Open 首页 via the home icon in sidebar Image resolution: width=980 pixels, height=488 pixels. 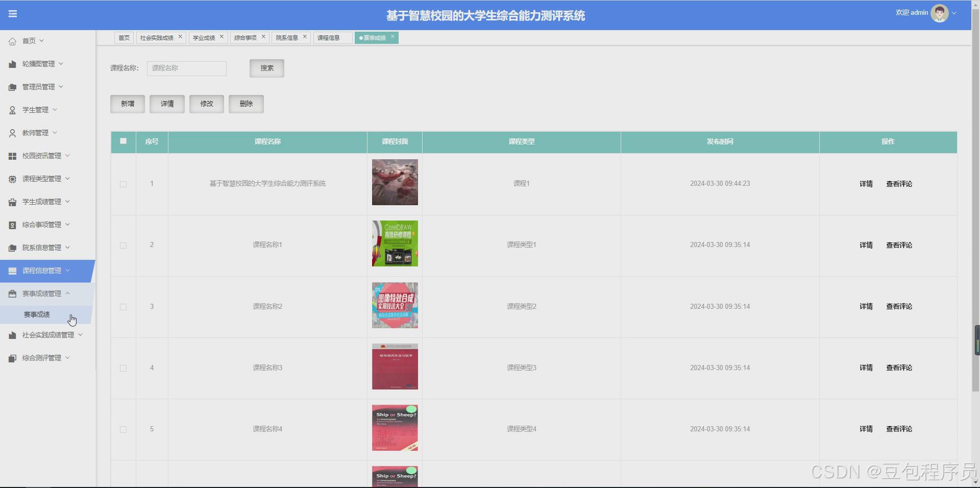point(13,41)
